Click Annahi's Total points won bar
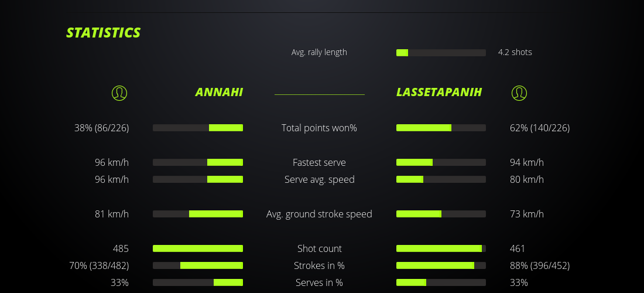Viewport: 644px width, 293px height. [198, 128]
